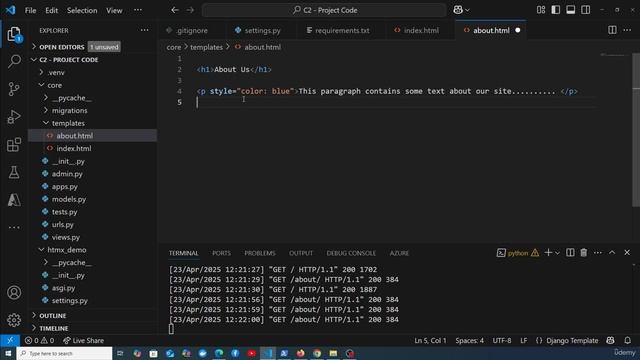The height and width of the screenshot is (360, 640).
Task: Open the Azure view in activity bar
Action: 14,200
